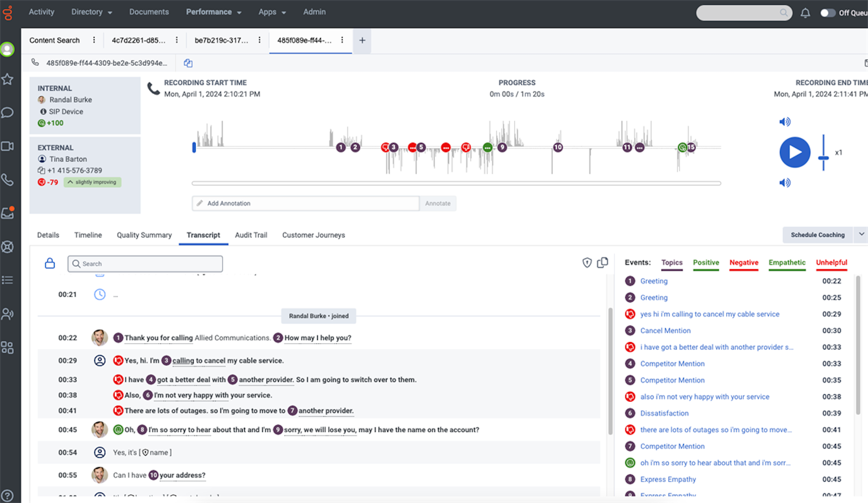Click the 'slightly improving' sentiment badge

pos(92,182)
